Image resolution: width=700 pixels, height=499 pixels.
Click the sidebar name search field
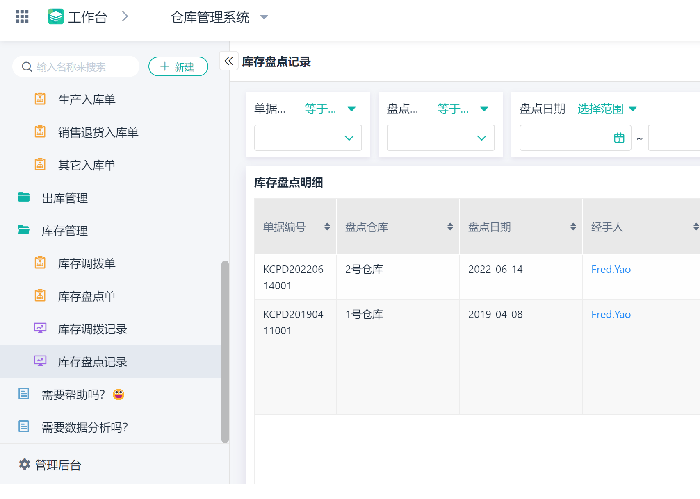point(80,67)
